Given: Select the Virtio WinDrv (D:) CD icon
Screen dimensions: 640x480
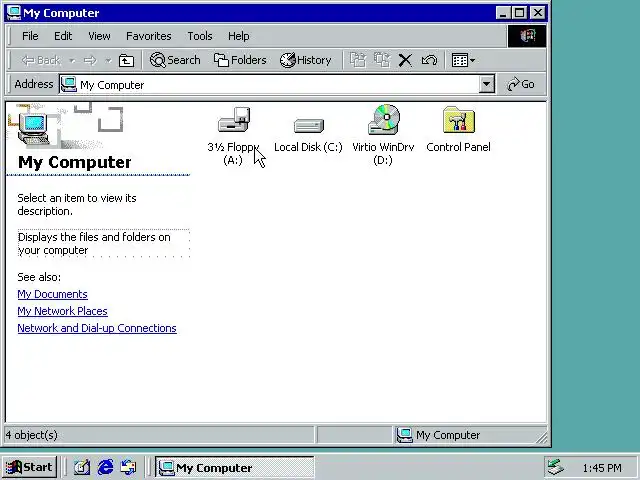Looking at the screenshot, I should pos(384,119).
